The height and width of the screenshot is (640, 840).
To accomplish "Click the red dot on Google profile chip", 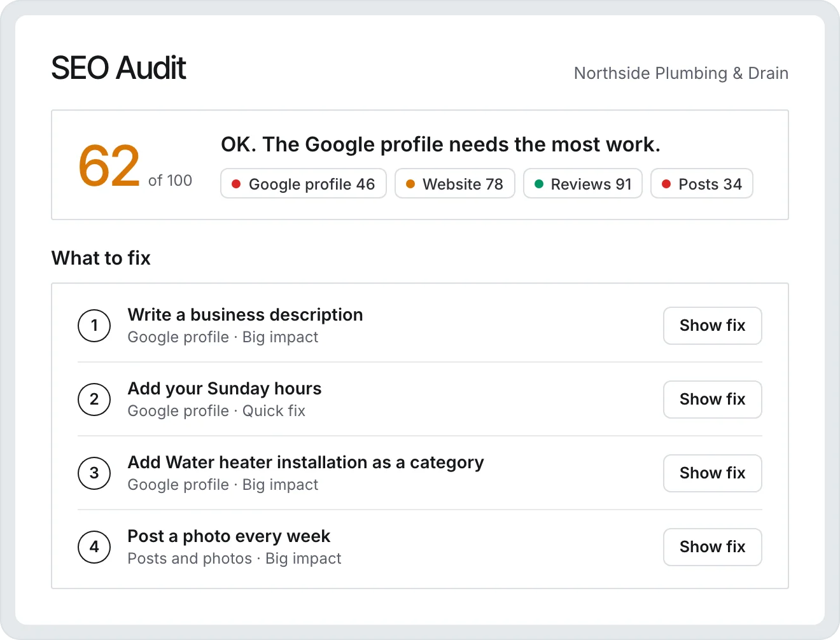I will 236,184.
